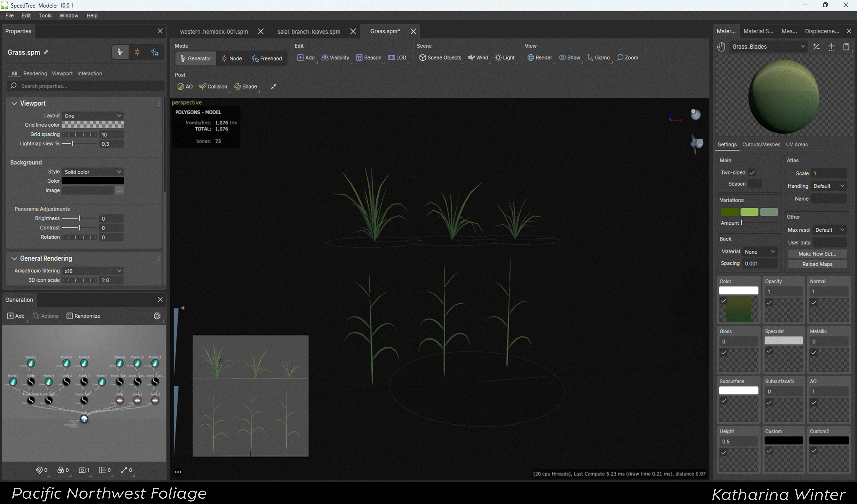
Task: Click Make New Set for user data
Action: point(817,254)
